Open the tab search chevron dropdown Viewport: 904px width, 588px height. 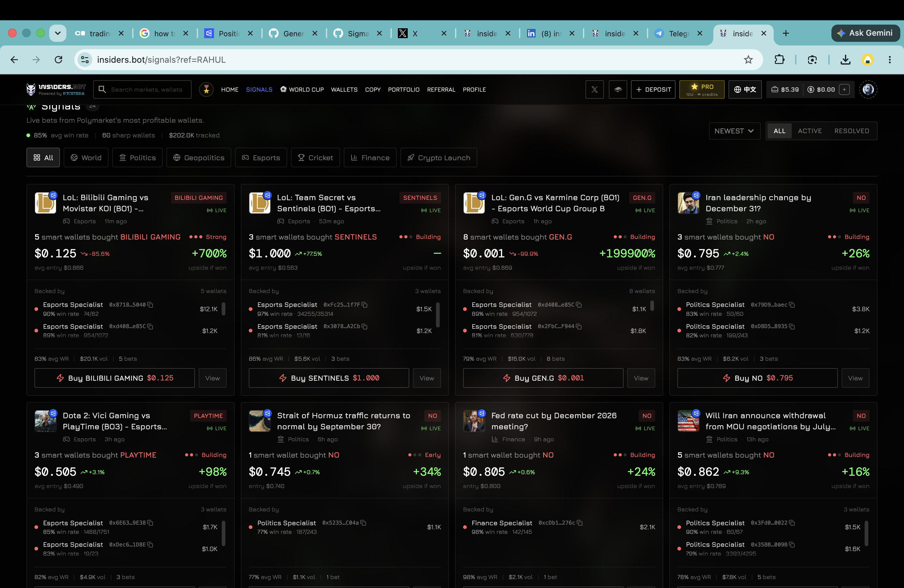[x=58, y=34]
